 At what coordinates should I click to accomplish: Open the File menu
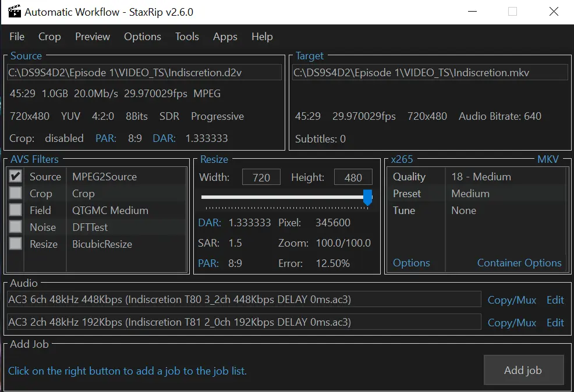point(17,37)
